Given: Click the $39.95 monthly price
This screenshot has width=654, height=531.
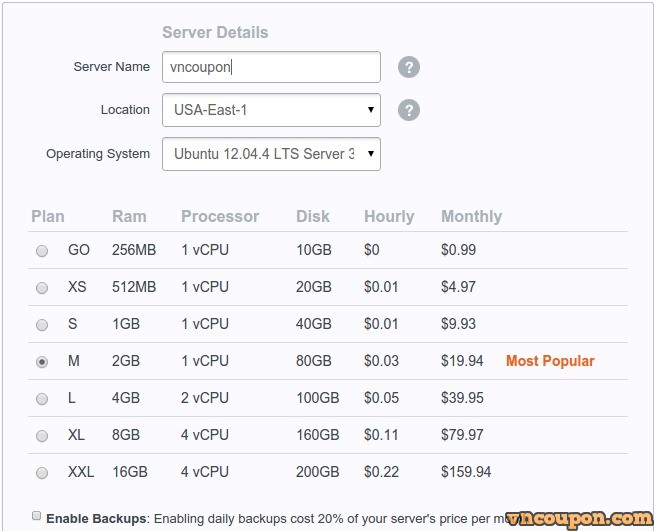Looking at the screenshot, I should (x=462, y=398).
